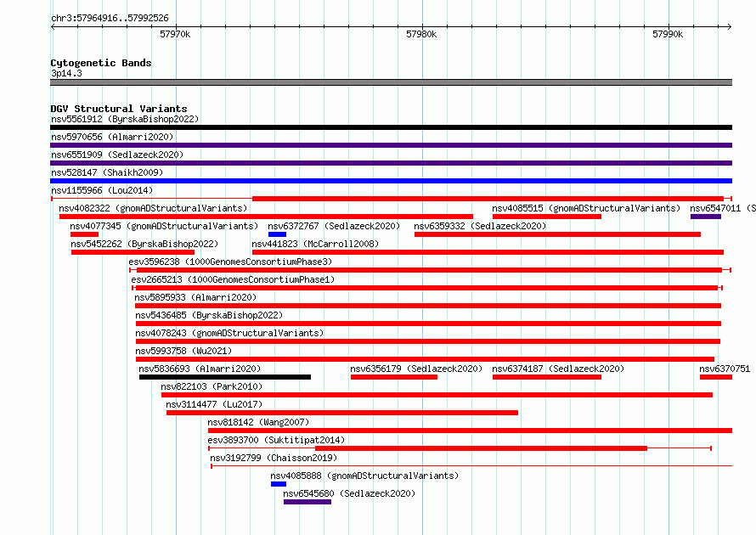Select the 3p14.3 band label
The image size is (756, 535).
click(66, 73)
